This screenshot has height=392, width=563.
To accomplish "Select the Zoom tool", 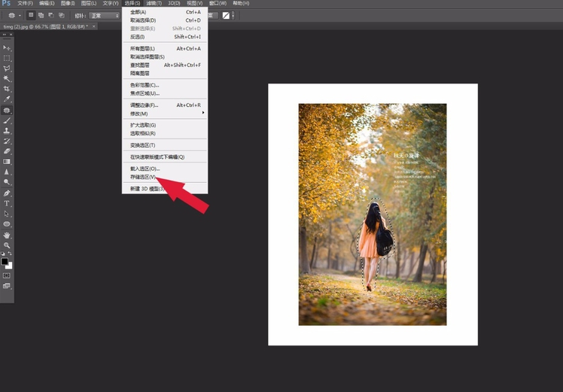I will tap(7, 245).
